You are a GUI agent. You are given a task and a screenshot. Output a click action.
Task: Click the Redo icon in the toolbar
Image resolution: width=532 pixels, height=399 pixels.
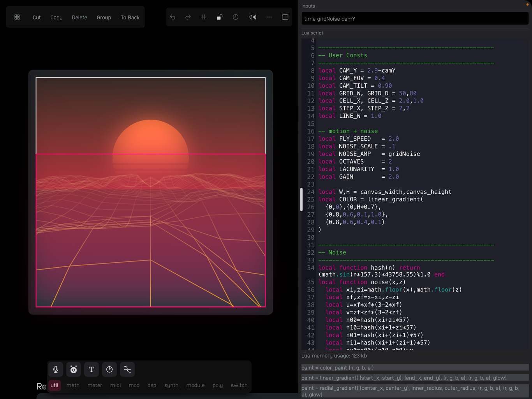point(188,17)
